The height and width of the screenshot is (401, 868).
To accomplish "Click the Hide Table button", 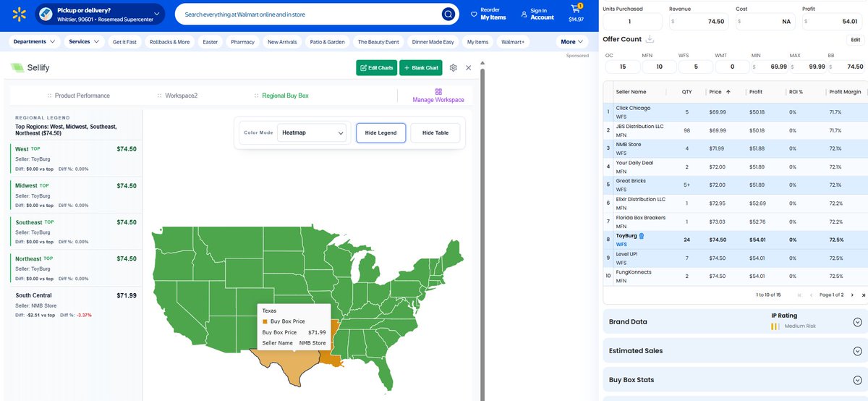I will click(x=435, y=133).
